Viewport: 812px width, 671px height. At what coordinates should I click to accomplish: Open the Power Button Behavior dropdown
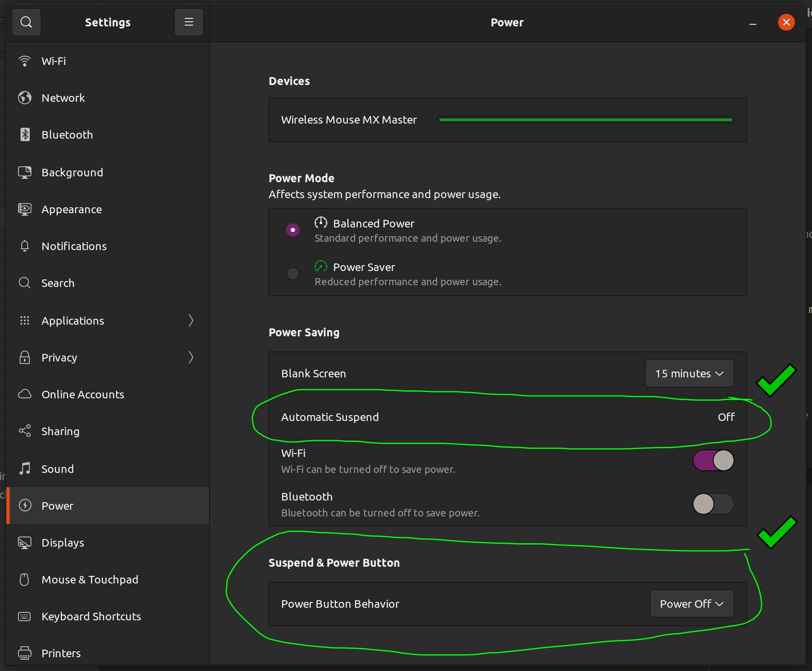[692, 604]
